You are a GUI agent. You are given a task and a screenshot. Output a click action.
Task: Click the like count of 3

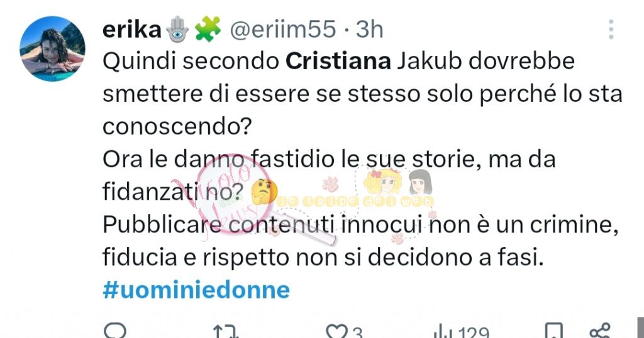coord(357,332)
